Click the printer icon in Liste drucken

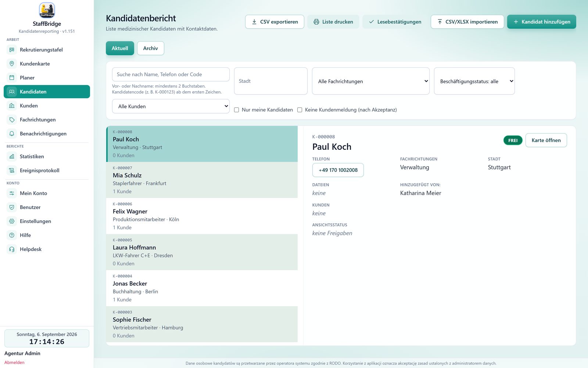(x=316, y=22)
